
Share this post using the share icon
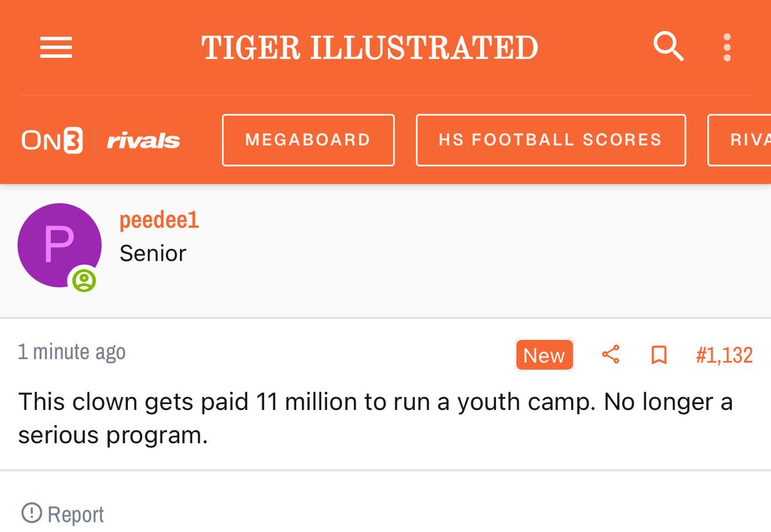[610, 355]
